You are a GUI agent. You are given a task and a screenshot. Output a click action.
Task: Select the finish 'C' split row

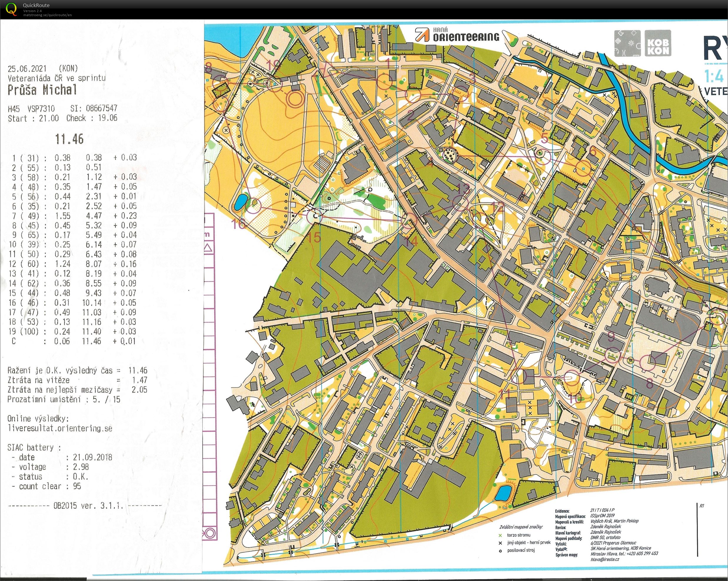(73, 341)
